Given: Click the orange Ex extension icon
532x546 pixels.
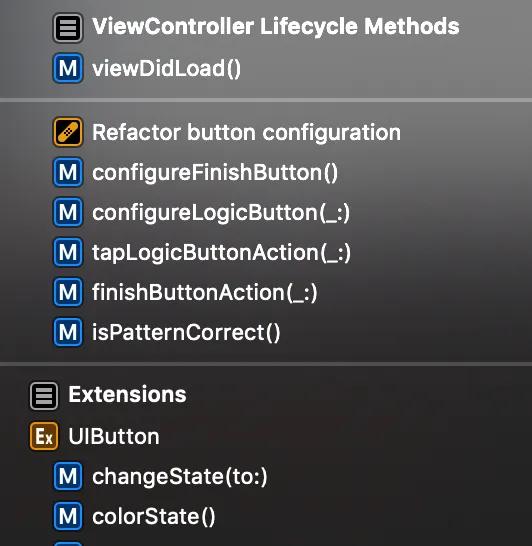Looking at the screenshot, I should tap(44, 436).
